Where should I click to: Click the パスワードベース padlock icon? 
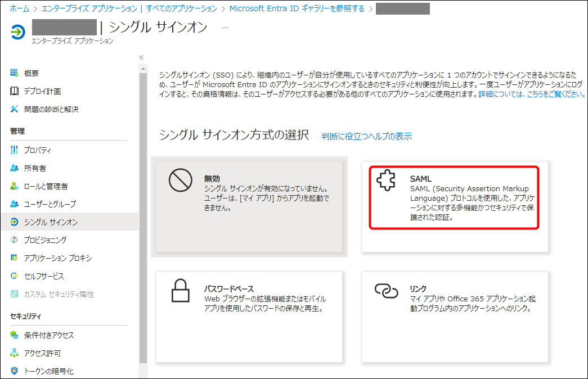181,290
